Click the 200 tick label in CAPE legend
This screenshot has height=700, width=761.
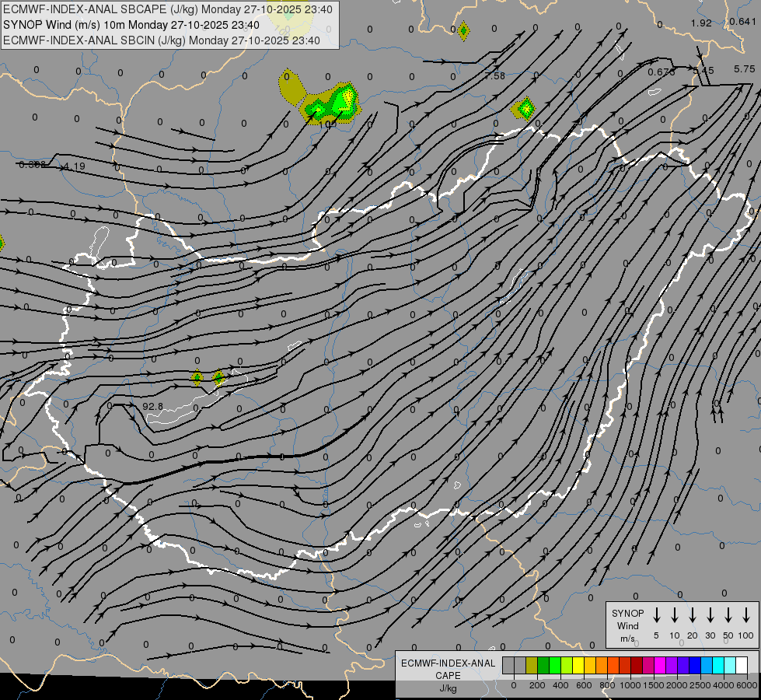[x=537, y=685]
